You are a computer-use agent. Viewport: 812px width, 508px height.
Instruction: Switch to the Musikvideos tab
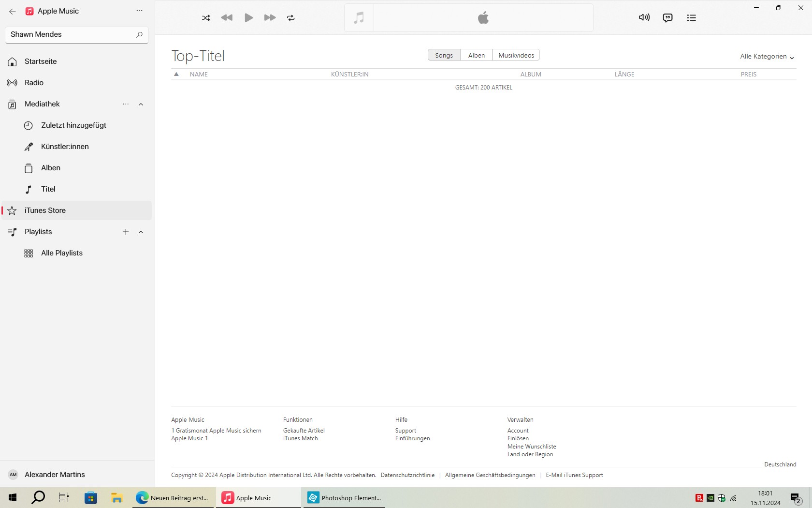pyautogui.click(x=516, y=55)
